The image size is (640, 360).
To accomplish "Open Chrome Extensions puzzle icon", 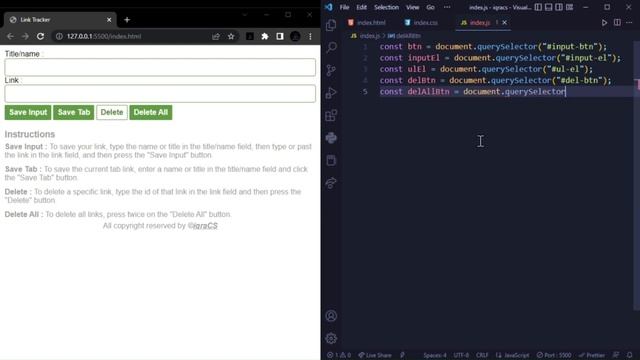I will click(265, 36).
